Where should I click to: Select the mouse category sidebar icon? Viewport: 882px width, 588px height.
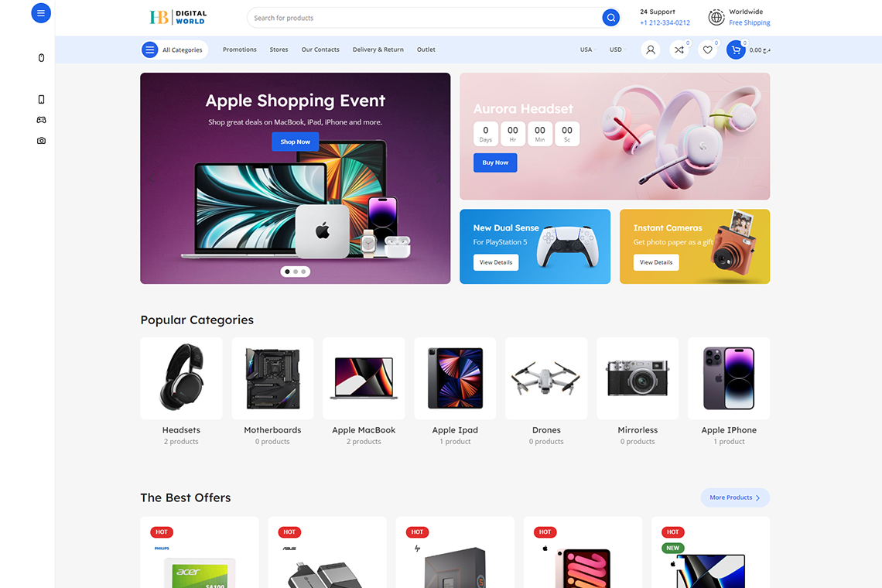click(41, 58)
